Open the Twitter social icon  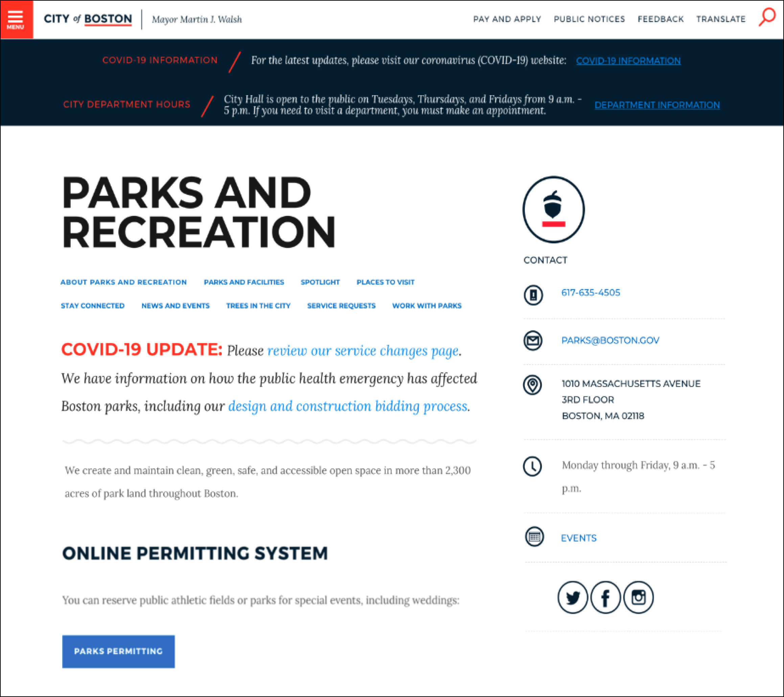(573, 597)
